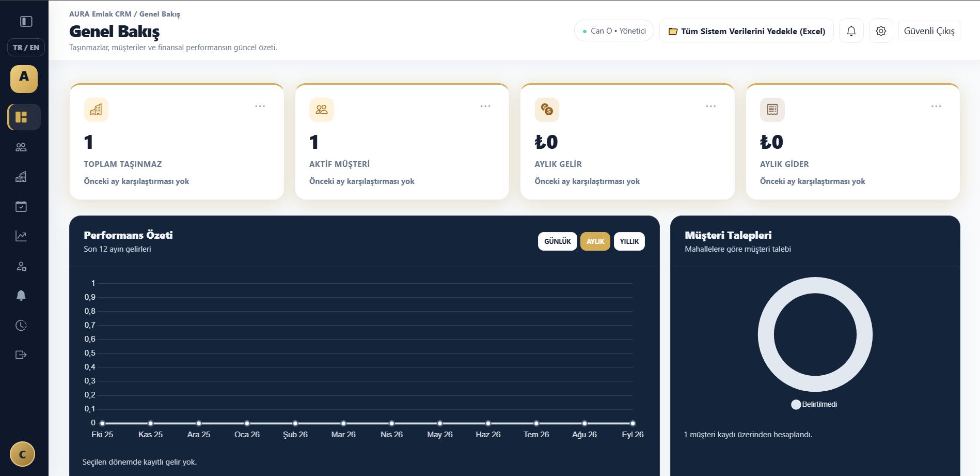Click the AYLIK GELİR label
The height and width of the screenshot is (476, 980).
(558, 164)
